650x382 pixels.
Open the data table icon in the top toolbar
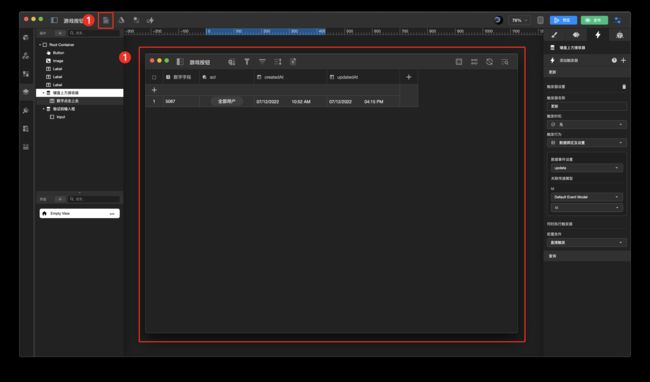point(106,20)
